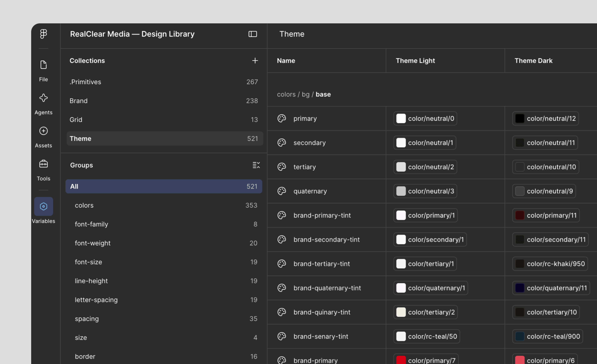Image resolution: width=597 pixels, height=364 pixels.
Task: Select the brand-quinary-tint variable name
Action: click(322, 312)
